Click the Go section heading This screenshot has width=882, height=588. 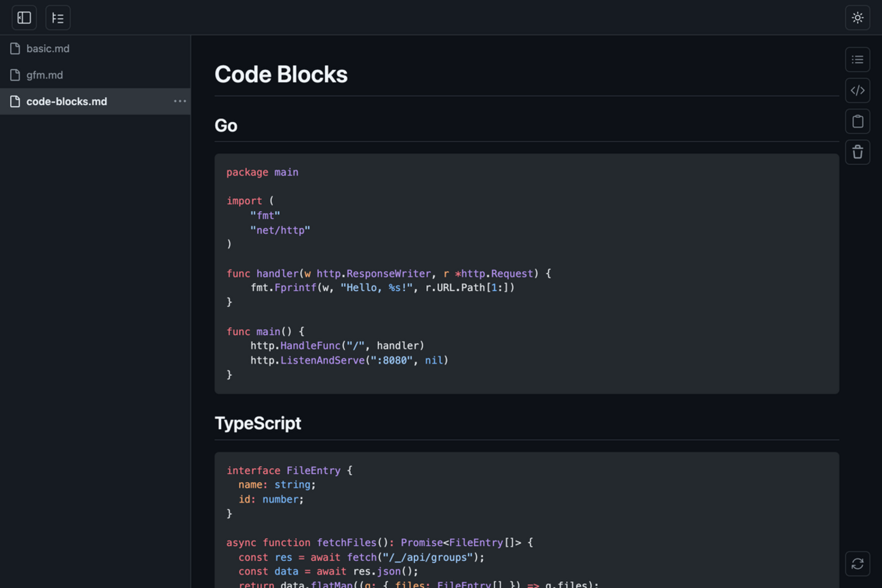226,125
